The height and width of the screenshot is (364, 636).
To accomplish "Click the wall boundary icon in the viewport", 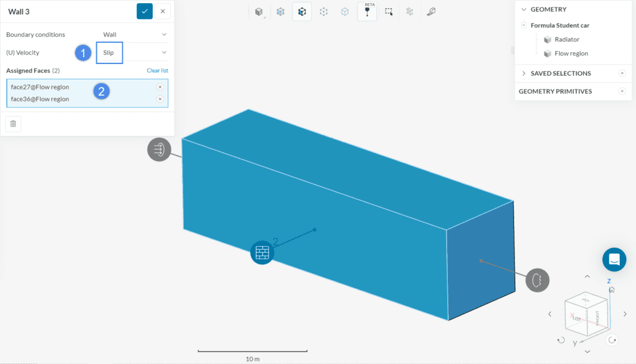I will click(x=261, y=252).
